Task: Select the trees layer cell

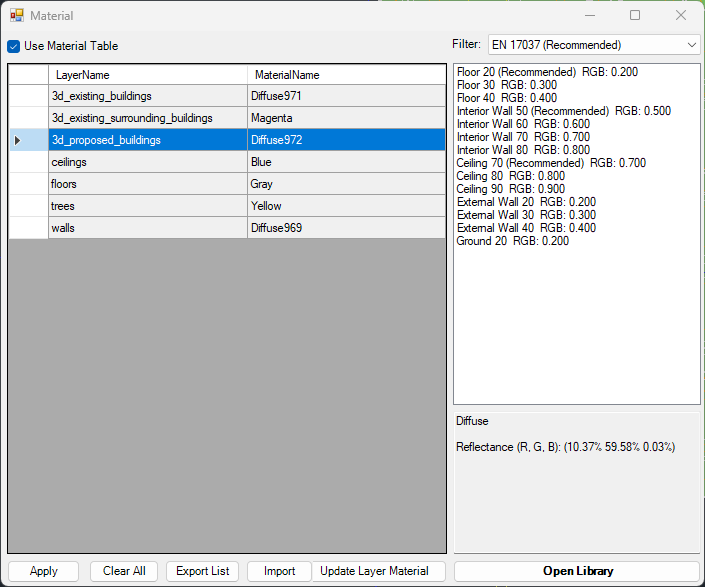Action: coord(147,206)
